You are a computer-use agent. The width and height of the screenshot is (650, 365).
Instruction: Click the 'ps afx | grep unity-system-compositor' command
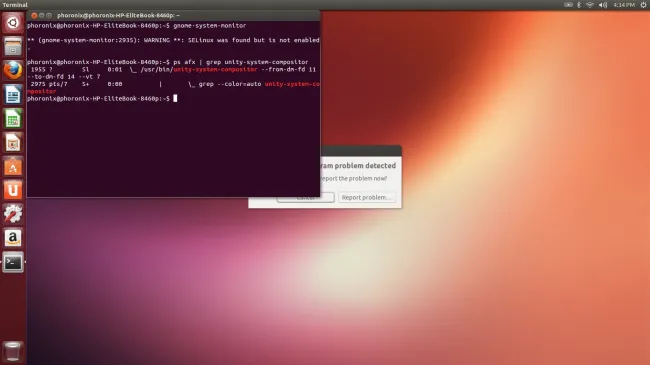pyautogui.click(x=240, y=62)
